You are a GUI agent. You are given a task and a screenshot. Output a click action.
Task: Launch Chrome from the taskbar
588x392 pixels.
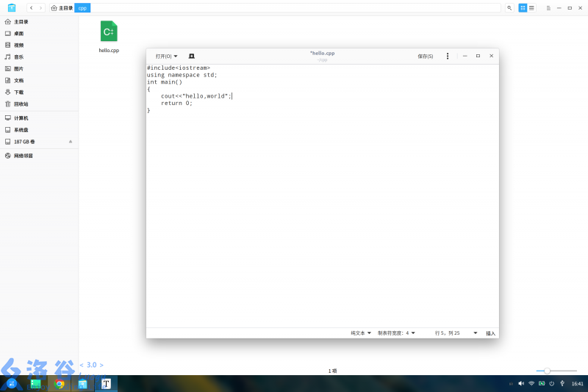tap(60, 383)
